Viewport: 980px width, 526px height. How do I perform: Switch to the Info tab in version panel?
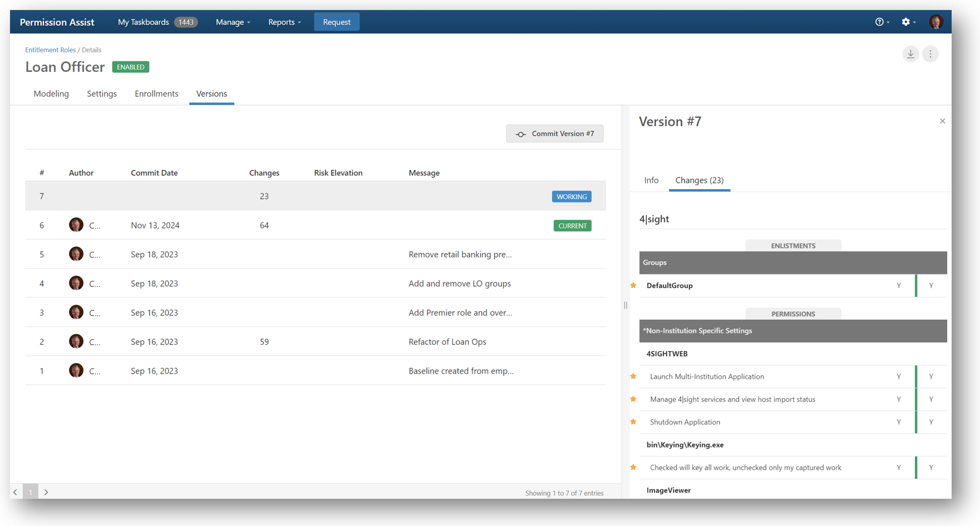coord(651,180)
